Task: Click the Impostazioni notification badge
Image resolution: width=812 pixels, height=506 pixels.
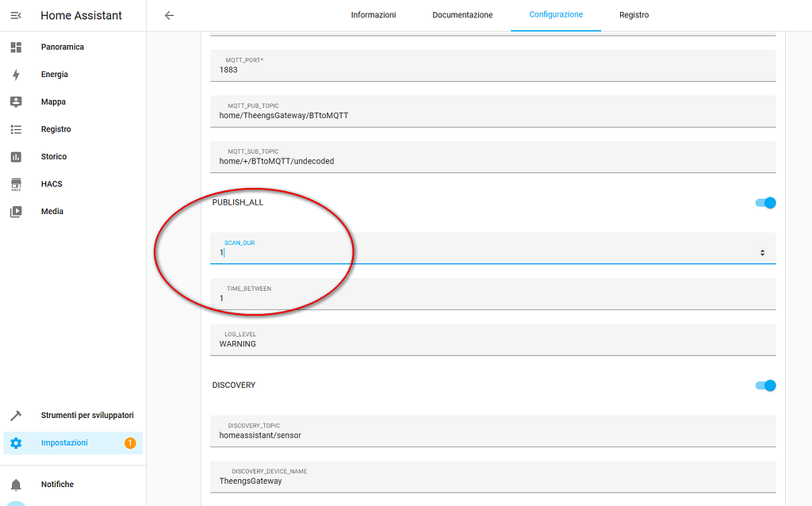Action: coord(130,443)
